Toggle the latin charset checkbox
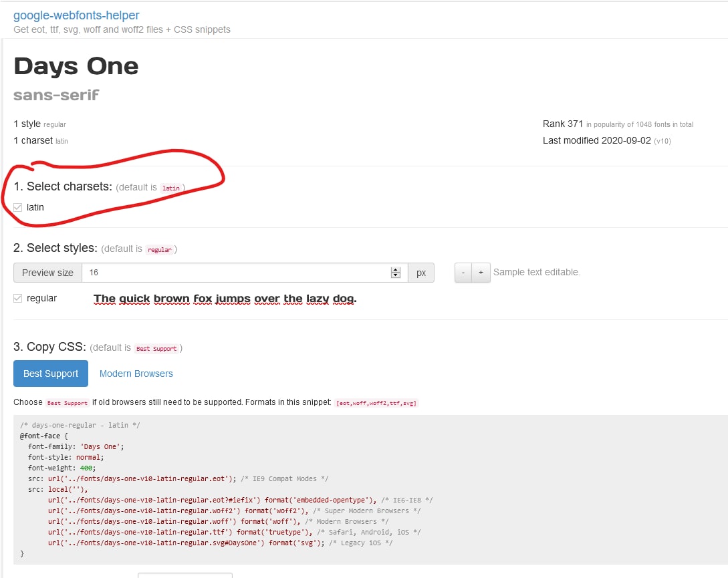Screen dimensions: 728x578 click(x=17, y=208)
